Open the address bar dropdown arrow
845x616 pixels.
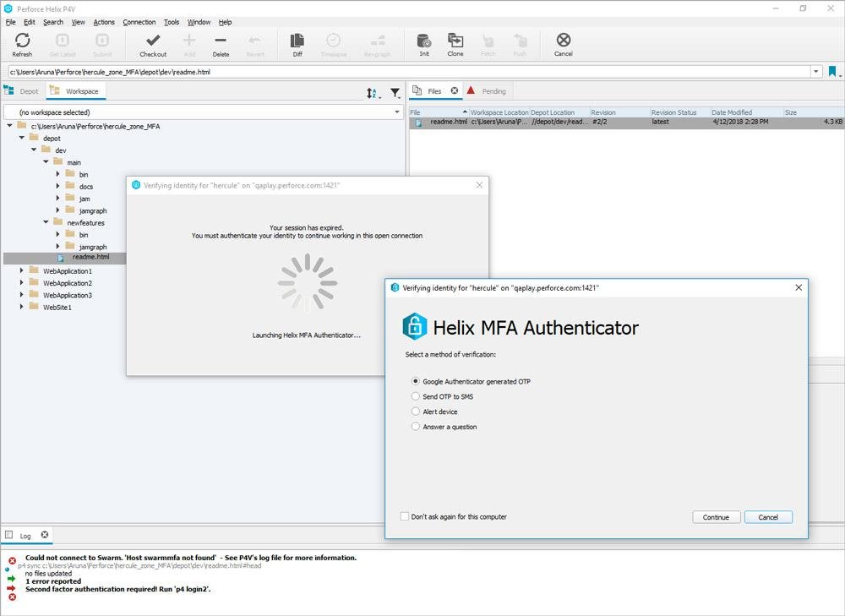click(x=816, y=71)
